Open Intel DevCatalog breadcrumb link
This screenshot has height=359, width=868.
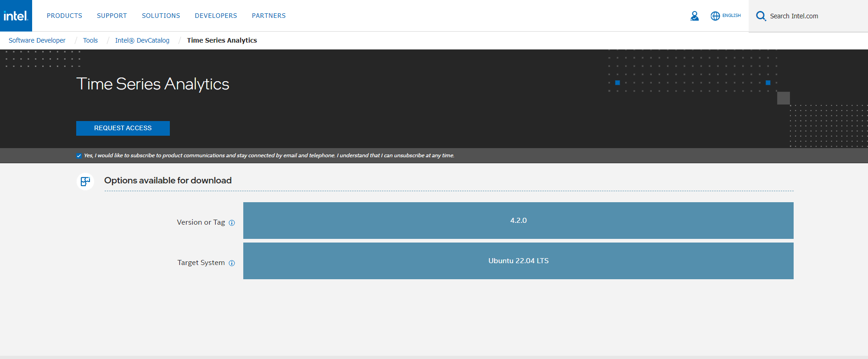click(x=142, y=40)
